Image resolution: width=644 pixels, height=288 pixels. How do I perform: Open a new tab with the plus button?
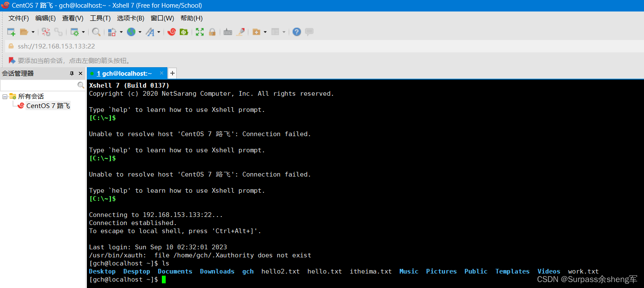172,73
